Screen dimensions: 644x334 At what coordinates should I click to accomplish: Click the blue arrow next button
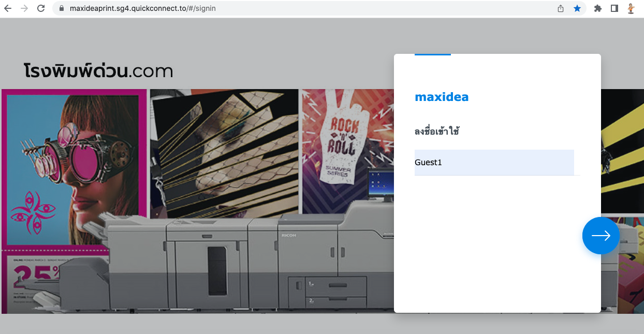pyautogui.click(x=601, y=236)
